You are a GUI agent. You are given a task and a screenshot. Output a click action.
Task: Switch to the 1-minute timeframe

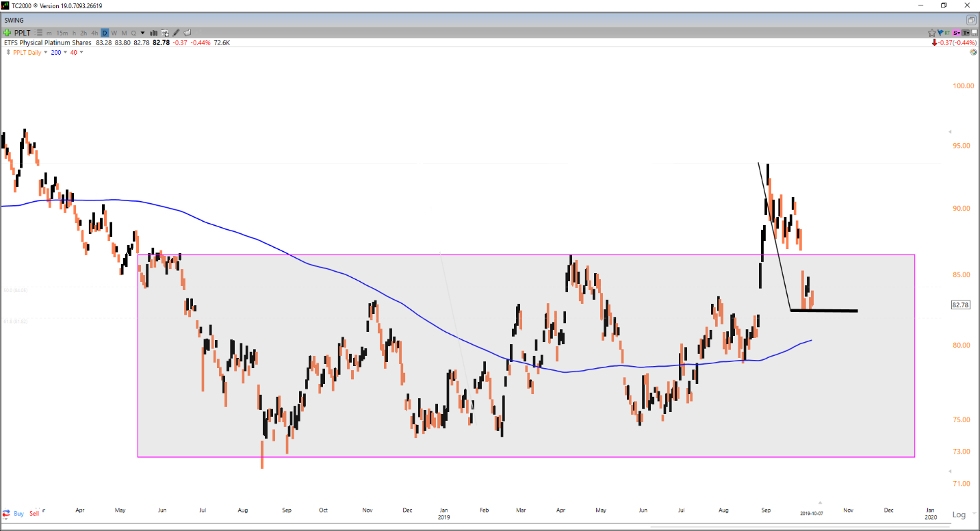(x=49, y=33)
